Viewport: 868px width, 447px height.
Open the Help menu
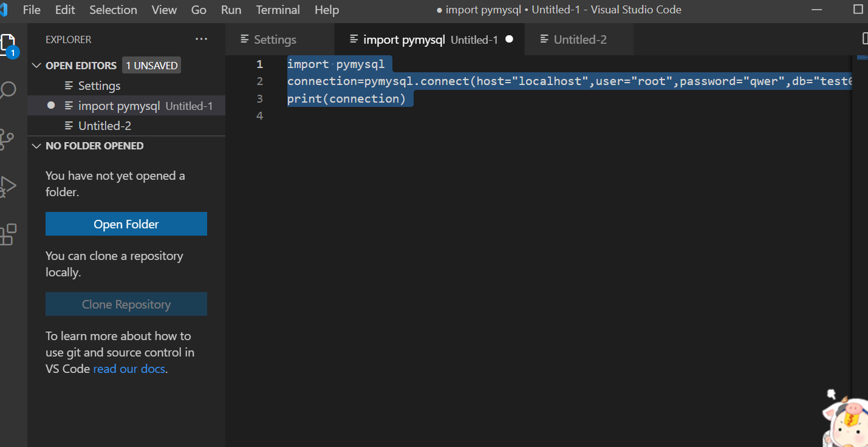click(x=327, y=10)
